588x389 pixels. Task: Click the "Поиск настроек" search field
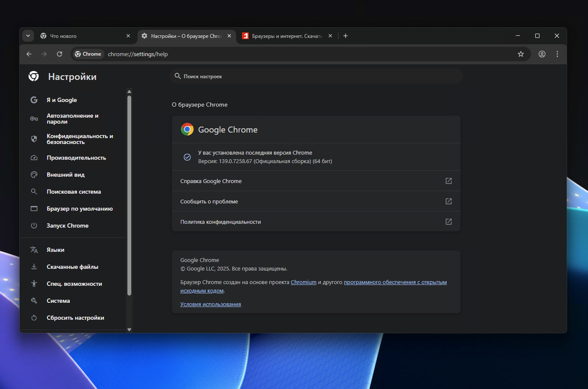(x=316, y=76)
